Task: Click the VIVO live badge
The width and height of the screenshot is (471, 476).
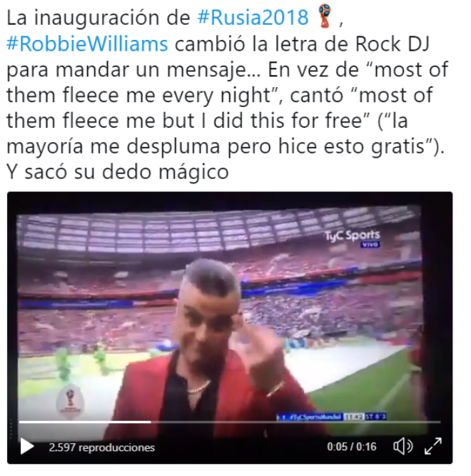Action: 370,244
